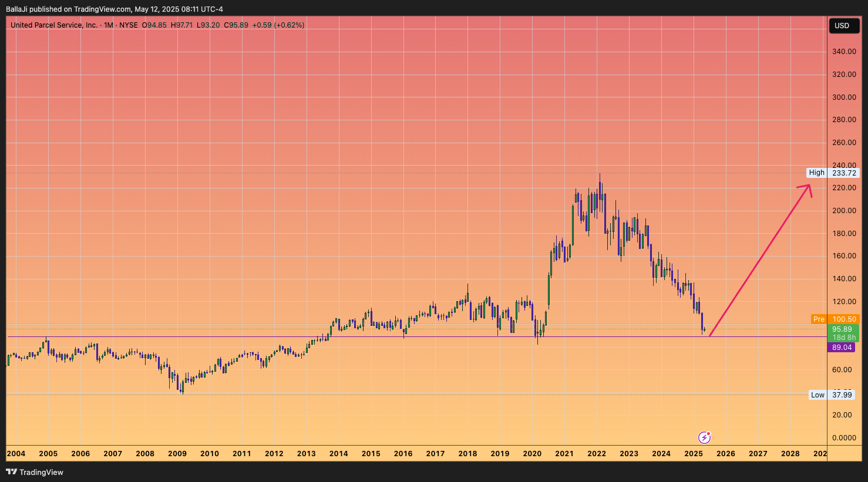Click the 200.00 price scale label
868x482 pixels.
point(844,211)
